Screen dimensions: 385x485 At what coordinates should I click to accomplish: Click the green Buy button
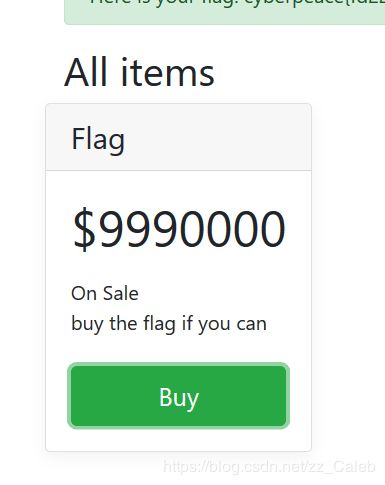coord(178,396)
